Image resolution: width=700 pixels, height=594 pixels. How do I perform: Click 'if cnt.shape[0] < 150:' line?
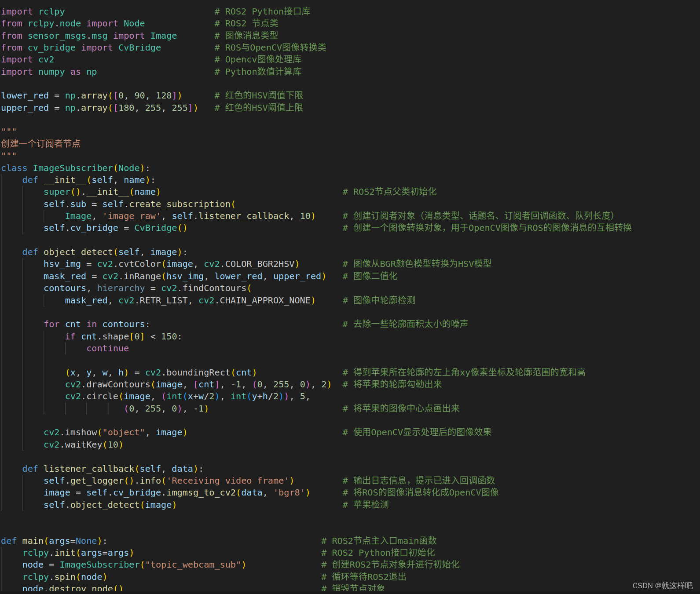click(123, 336)
